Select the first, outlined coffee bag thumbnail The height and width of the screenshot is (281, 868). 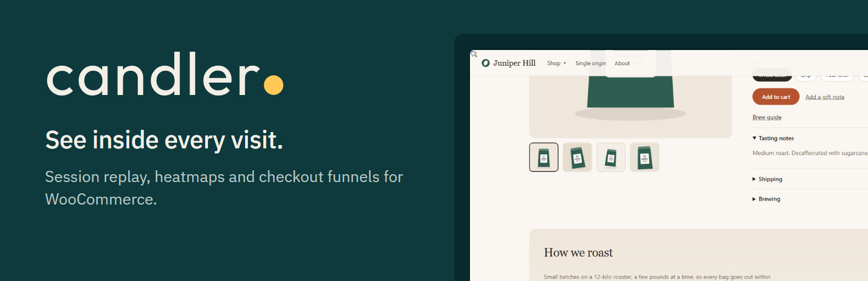pos(544,157)
